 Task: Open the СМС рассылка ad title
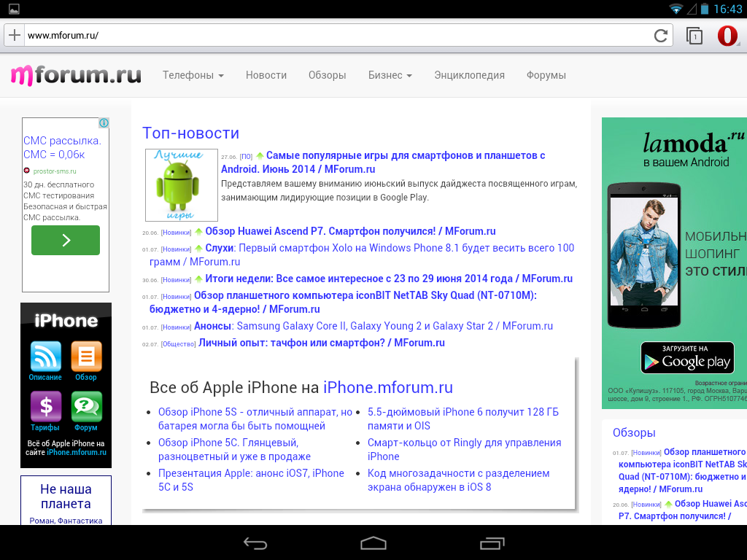pyautogui.click(x=62, y=147)
